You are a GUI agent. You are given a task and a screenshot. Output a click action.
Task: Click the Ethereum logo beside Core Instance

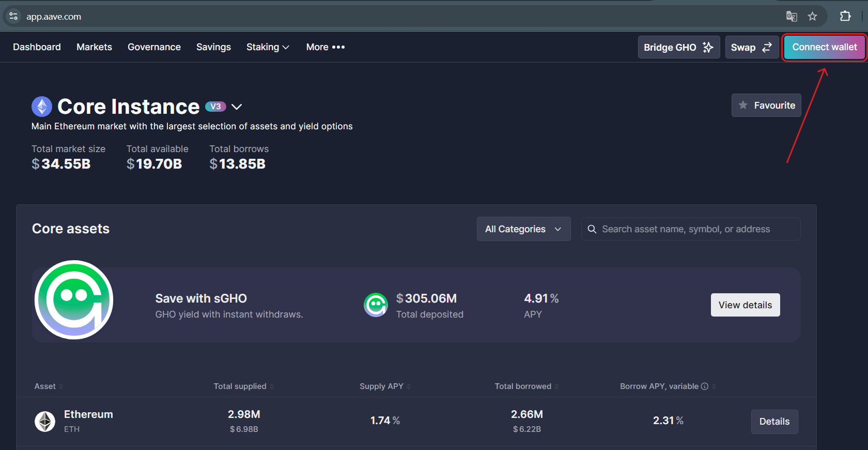click(x=42, y=107)
